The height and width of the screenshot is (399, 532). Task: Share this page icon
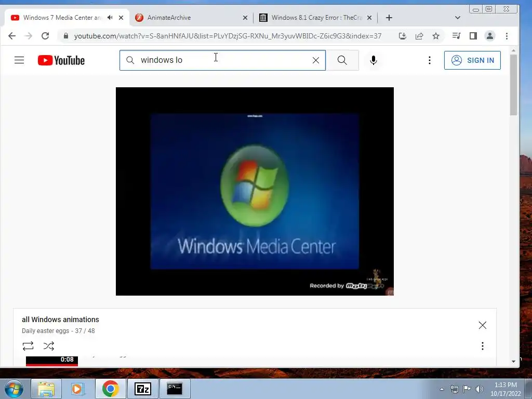pyautogui.click(x=419, y=36)
